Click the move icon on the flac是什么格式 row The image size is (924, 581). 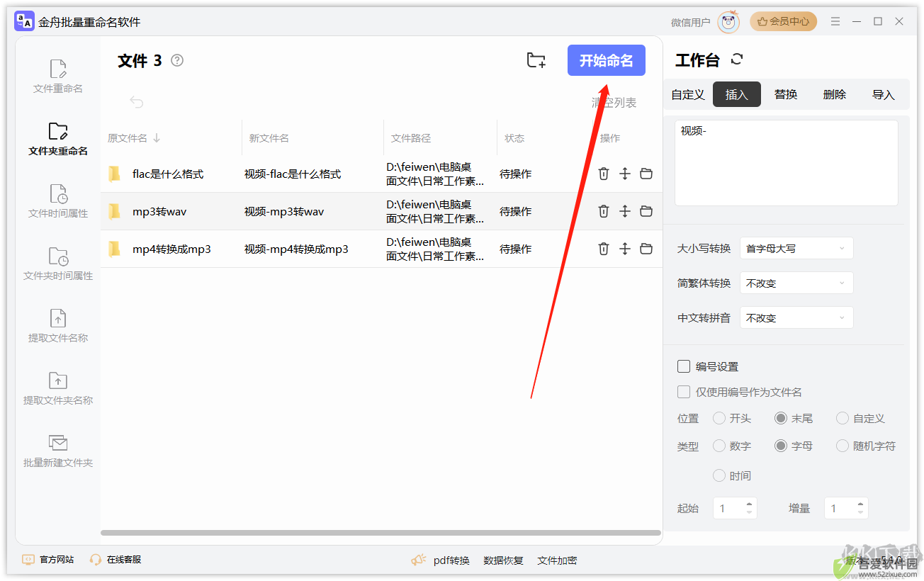coord(625,174)
